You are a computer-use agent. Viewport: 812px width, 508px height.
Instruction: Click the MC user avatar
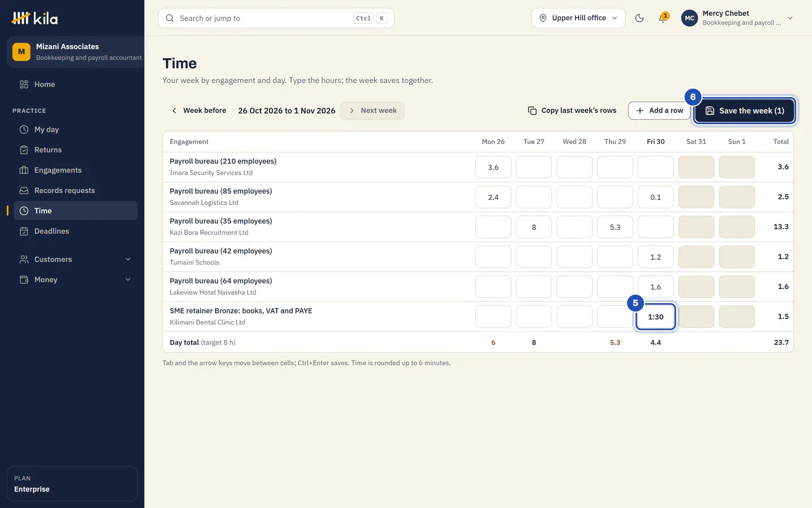point(690,18)
